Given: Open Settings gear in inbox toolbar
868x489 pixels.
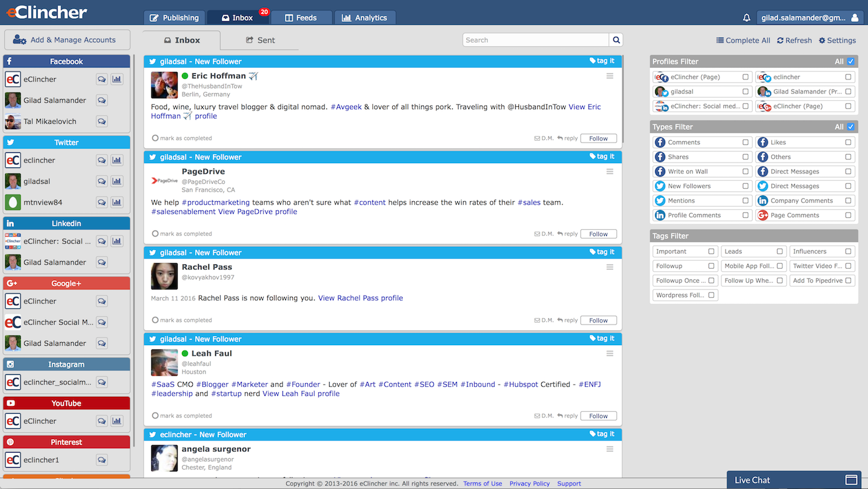Looking at the screenshot, I should pos(837,41).
